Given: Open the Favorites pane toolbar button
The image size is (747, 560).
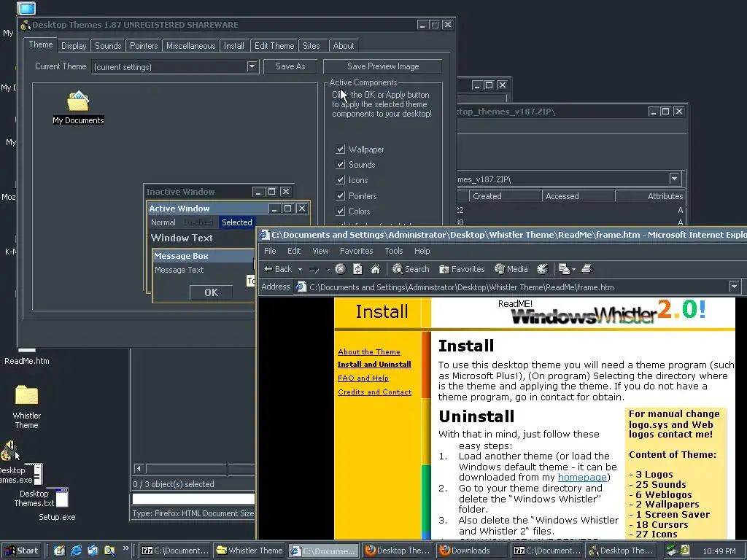Looking at the screenshot, I should [x=462, y=269].
